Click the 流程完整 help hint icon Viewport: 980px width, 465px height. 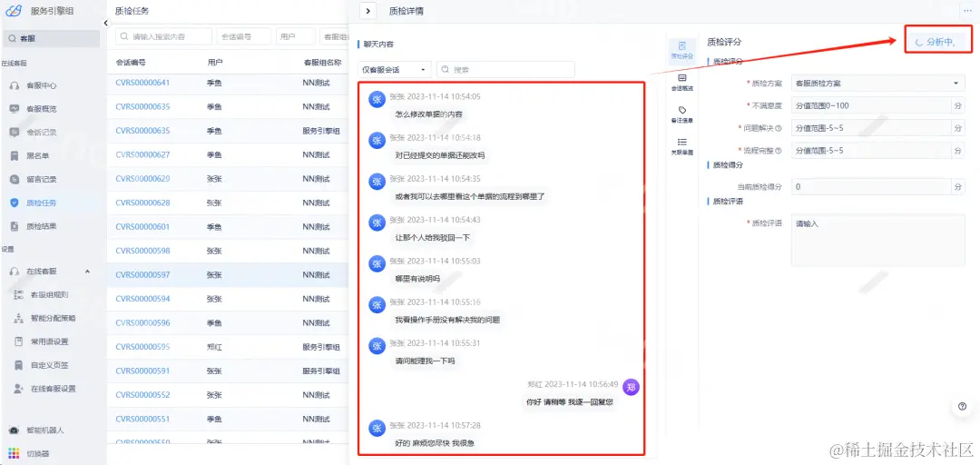(779, 151)
